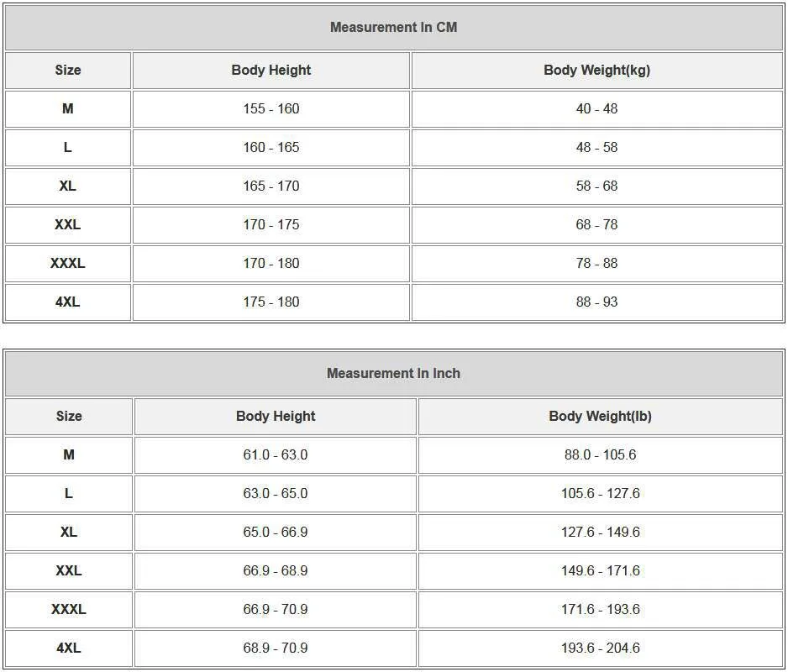Select the '149.6 - 171.6' weight value
788x672 pixels.
[600, 571]
